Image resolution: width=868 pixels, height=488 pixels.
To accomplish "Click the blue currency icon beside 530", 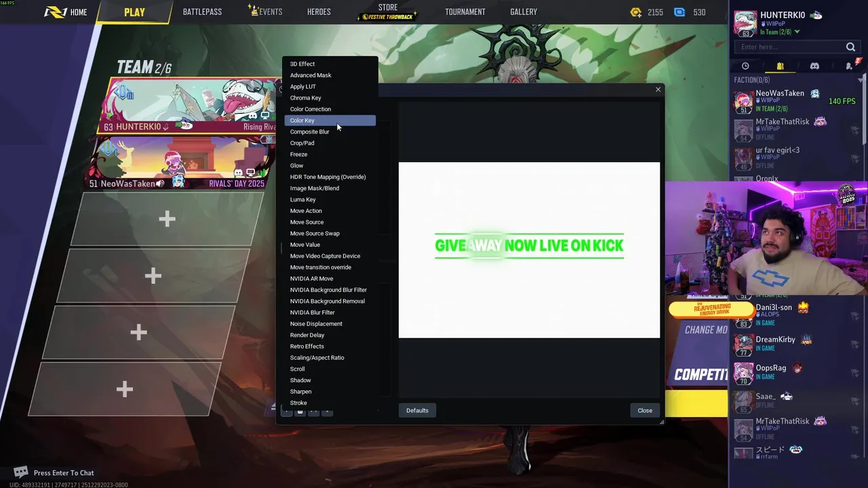I will point(679,12).
